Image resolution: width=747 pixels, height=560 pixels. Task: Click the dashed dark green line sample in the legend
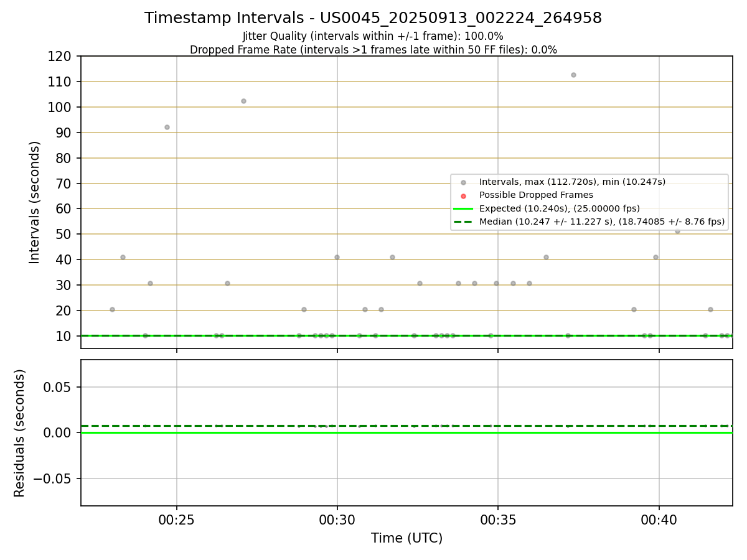point(463,222)
